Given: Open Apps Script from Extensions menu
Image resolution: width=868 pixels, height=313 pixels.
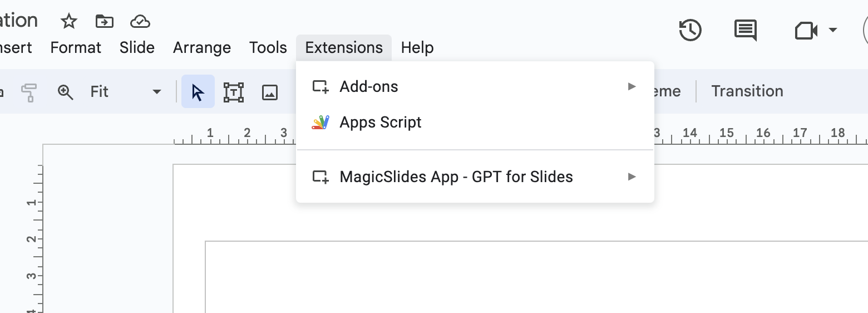Looking at the screenshot, I should coord(381,123).
